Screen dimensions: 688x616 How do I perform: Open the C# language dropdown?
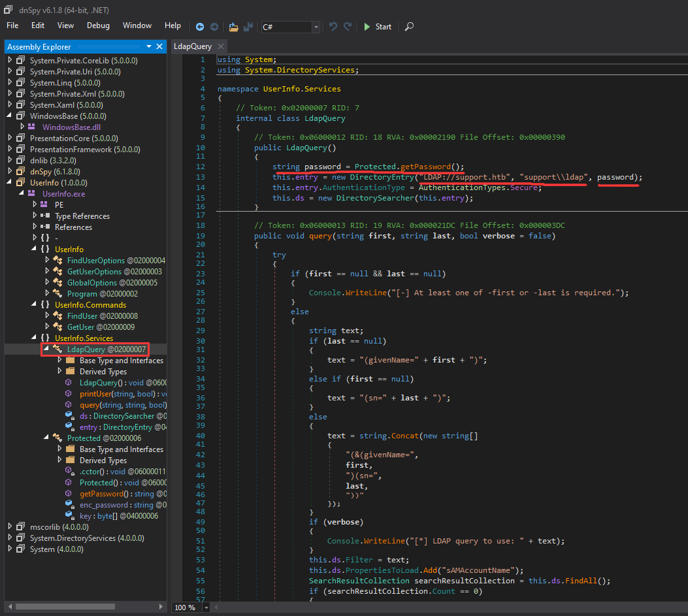pyautogui.click(x=316, y=27)
